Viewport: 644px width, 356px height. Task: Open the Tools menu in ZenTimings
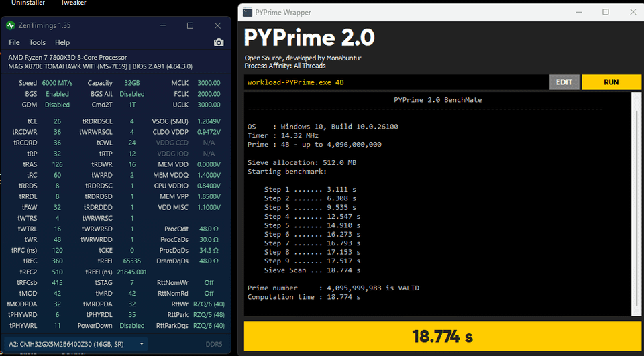37,42
